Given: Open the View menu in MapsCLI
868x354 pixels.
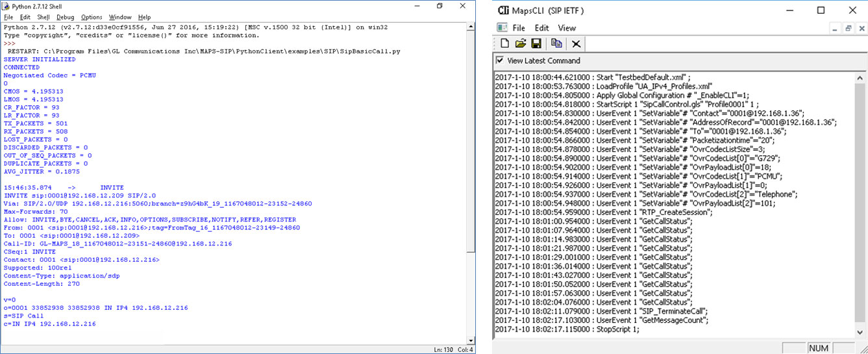Looking at the screenshot, I should [567, 28].
